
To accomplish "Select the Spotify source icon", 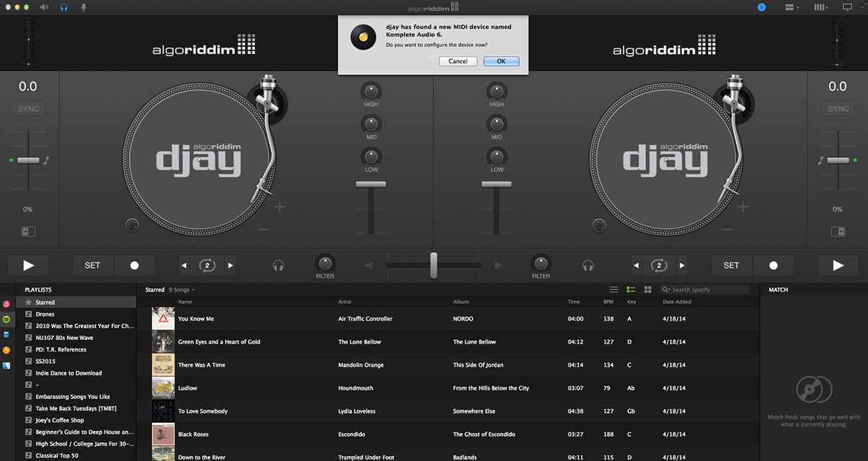I will [6, 319].
